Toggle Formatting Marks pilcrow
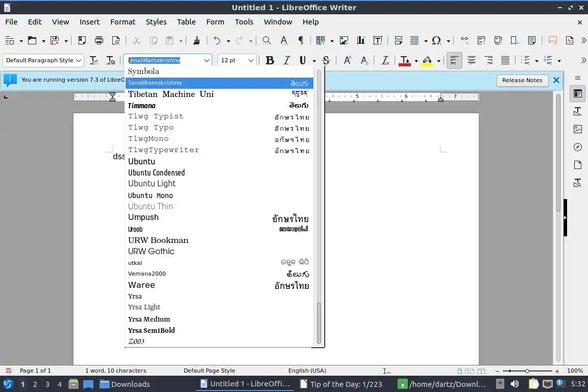588x392 pixels. coord(301,40)
